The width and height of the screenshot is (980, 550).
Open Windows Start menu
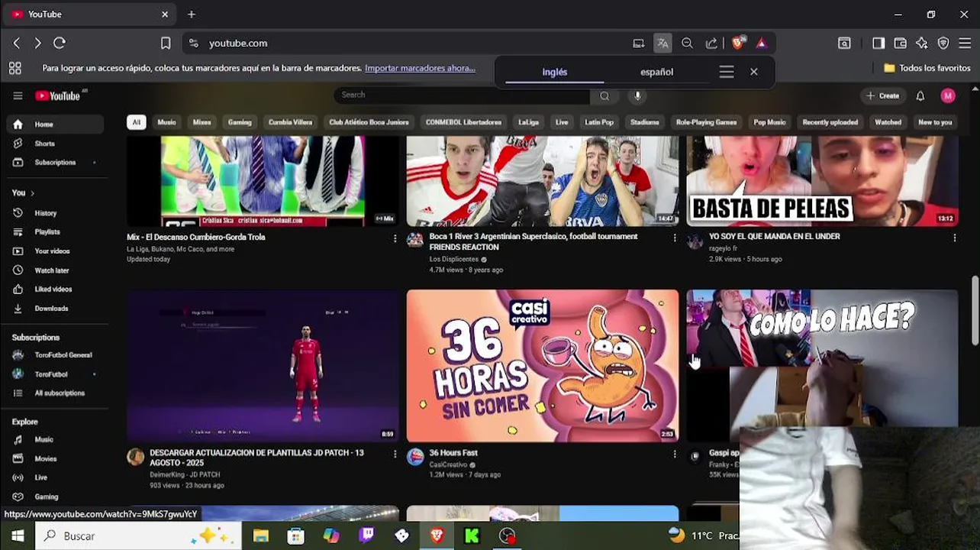(18, 535)
